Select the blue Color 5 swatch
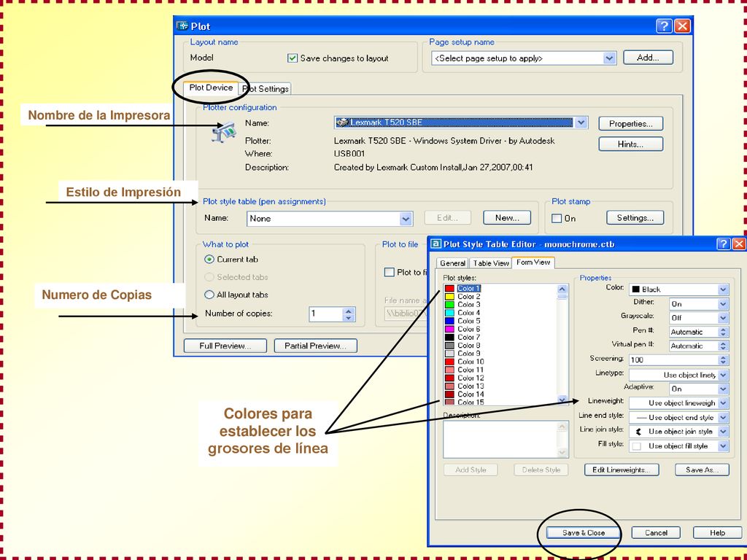This screenshot has width=747, height=560. click(449, 321)
